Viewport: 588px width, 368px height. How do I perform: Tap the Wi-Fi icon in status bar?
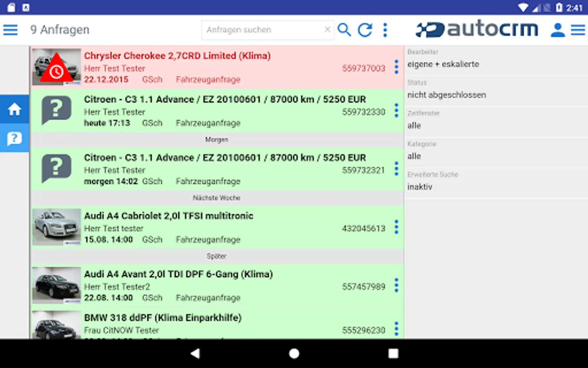pos(523,7)
